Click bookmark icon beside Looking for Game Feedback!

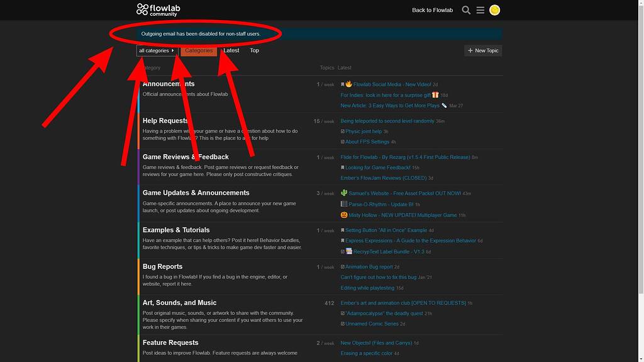tap(343, 167)
